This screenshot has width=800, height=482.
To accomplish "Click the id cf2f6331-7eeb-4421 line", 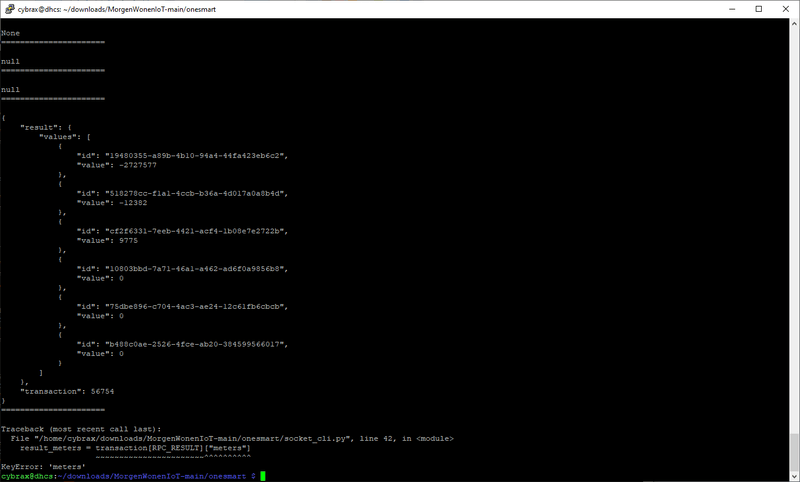I will (x=182, y=231).
